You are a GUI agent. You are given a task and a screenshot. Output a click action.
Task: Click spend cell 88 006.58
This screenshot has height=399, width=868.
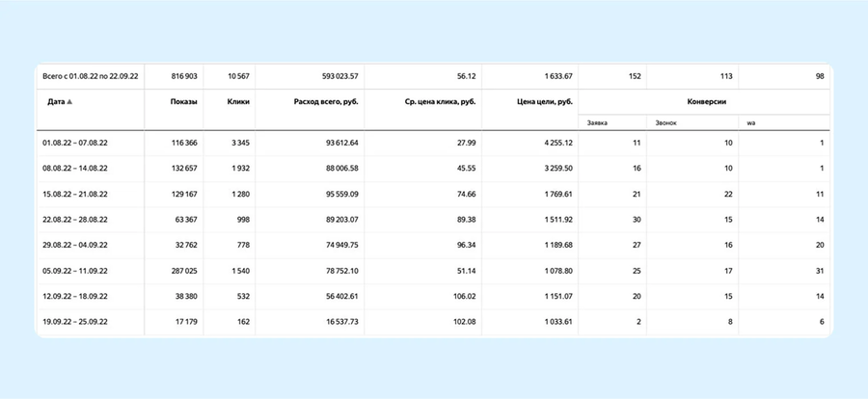[x=341, y=169]
